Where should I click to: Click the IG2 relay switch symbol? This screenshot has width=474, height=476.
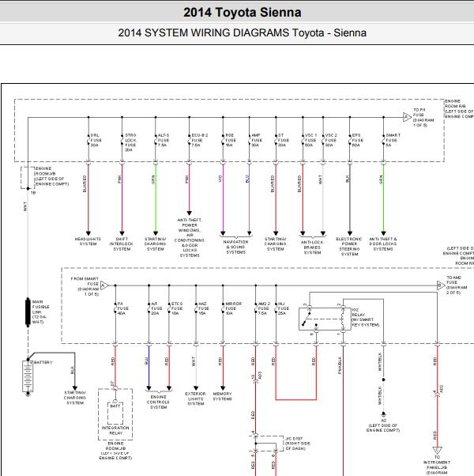pyautogui.click(x=325, y=319)
